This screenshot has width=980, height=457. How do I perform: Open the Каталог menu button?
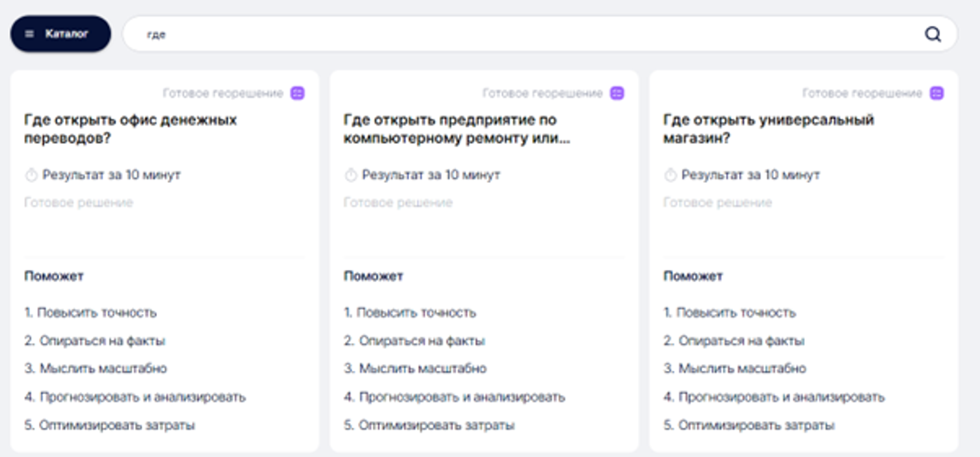pyautogui.click(x=60, y=34)
